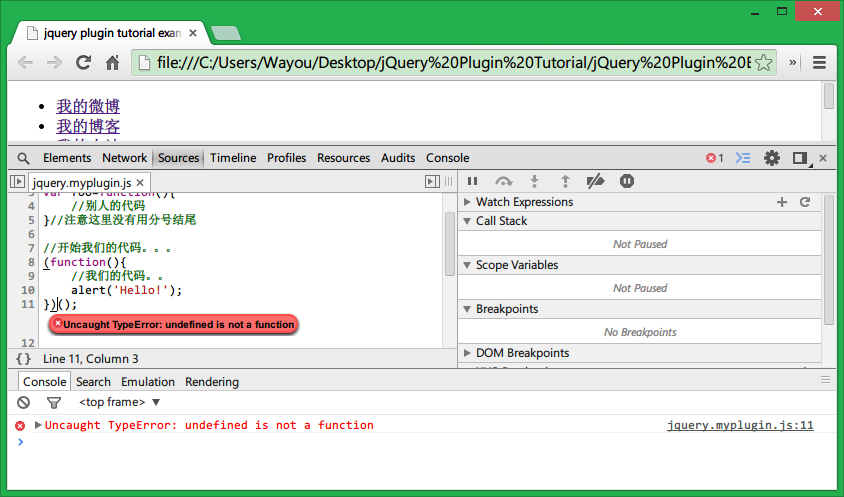Open the Profiles panel

[286, 158]
